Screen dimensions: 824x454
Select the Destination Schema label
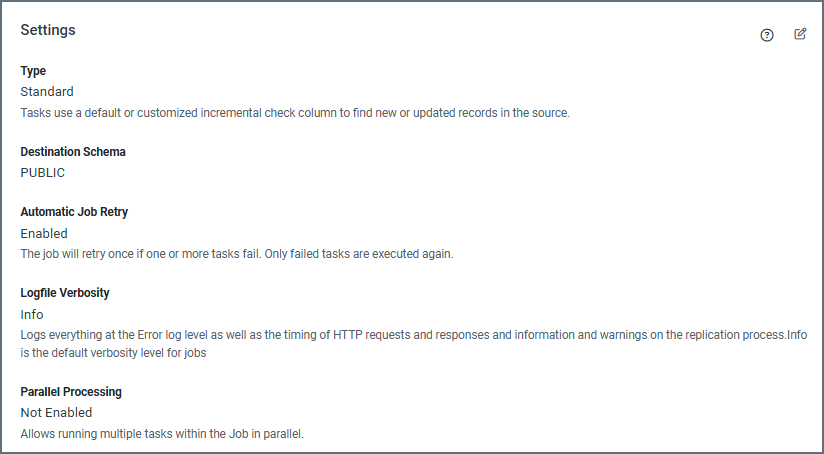tap(73, 152)
